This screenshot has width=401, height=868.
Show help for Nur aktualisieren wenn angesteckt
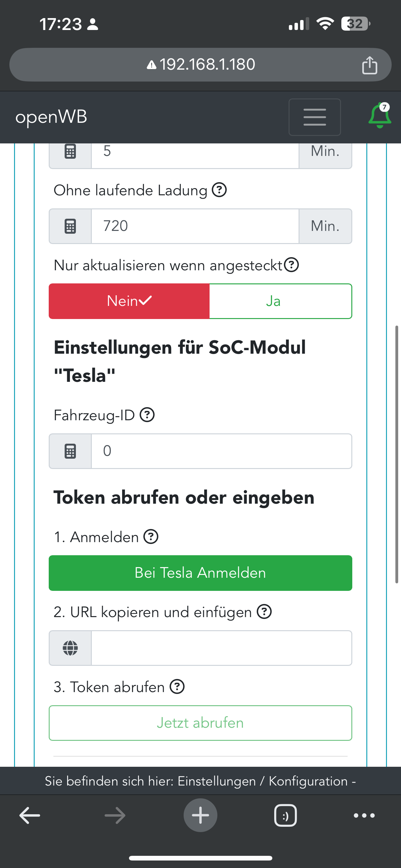click(x=291, y=265)
